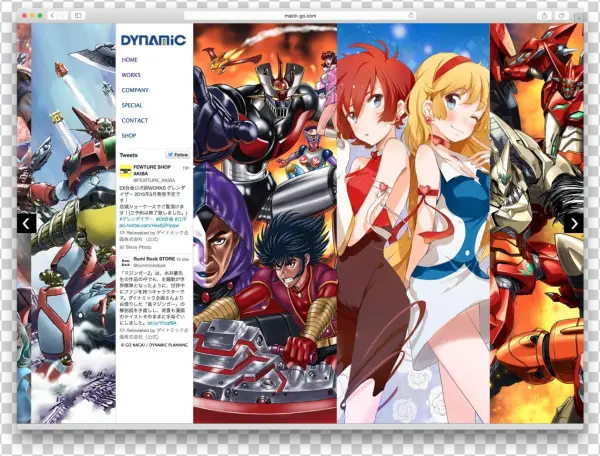Select the Mazinger Z artwork panel
Screen dimensions: 600x456
tap(265, 223)
